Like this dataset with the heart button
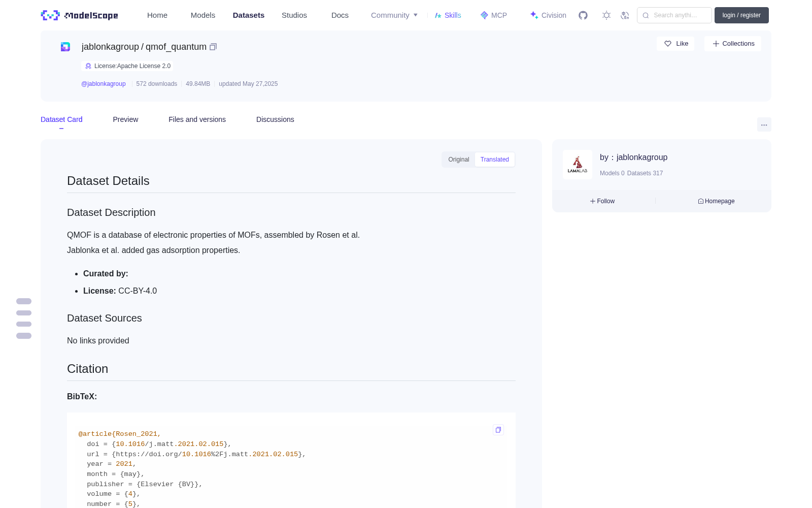 (x=676, y=44)
